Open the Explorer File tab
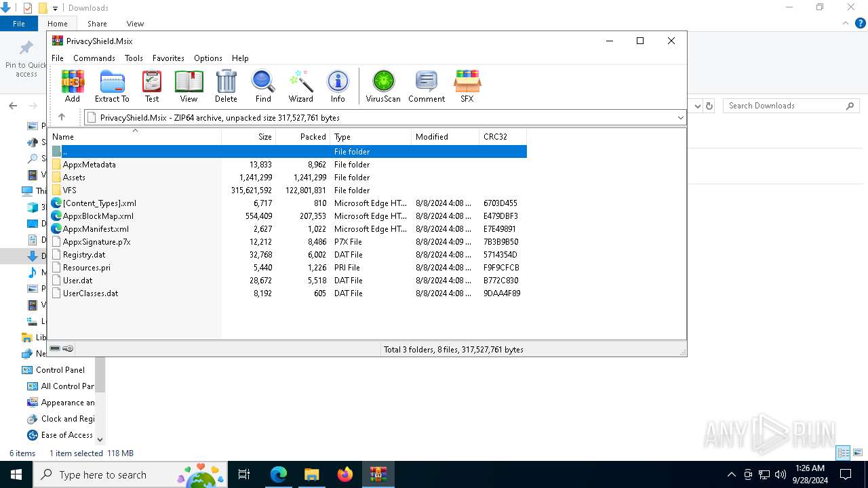The width and height of the screenshot is (868, 488). (19, 24)
